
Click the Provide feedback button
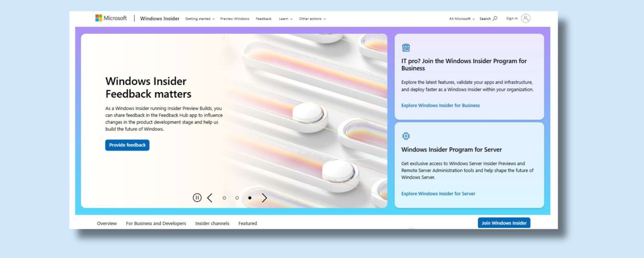click(127, 145)
